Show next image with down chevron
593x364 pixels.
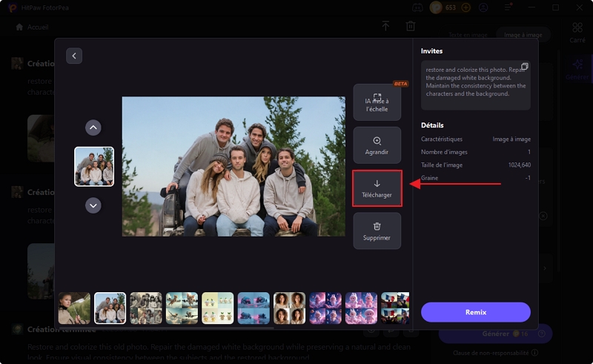point(93,205)
